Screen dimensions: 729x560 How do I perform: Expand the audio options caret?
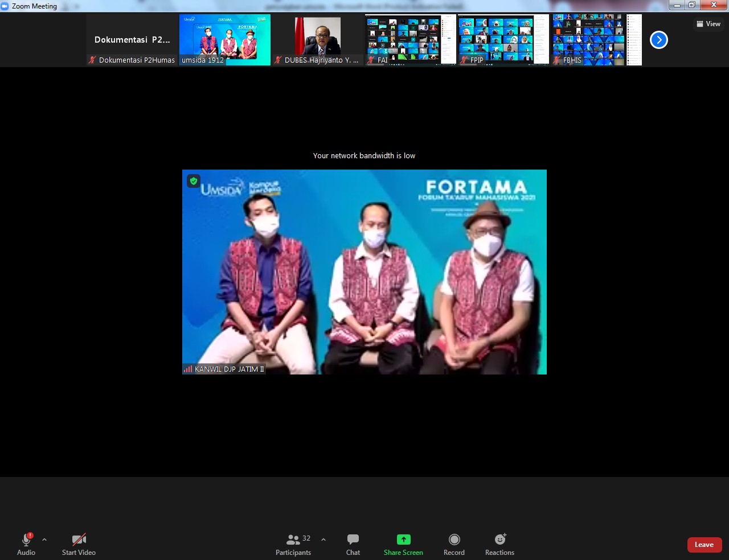coord(44,540)
